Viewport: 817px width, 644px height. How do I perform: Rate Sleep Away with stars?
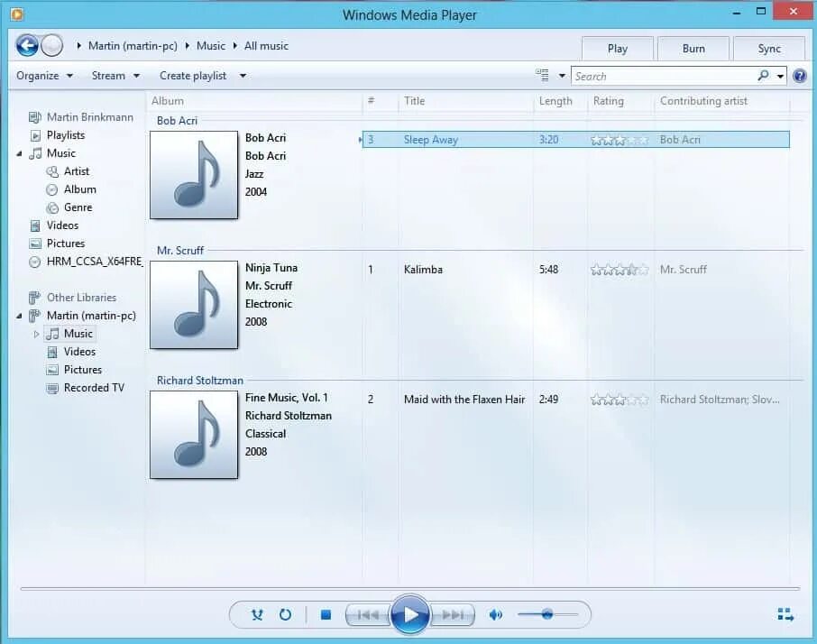tap(620, 140)
